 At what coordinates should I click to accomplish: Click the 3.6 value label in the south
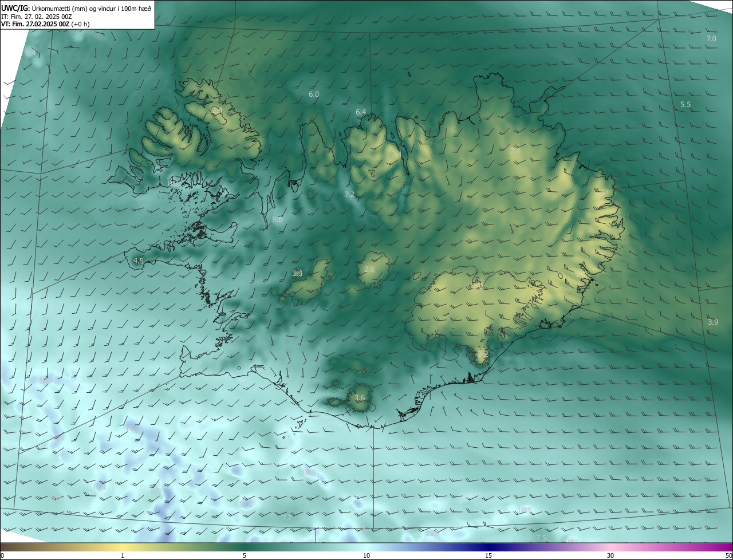tap(360, 398)
